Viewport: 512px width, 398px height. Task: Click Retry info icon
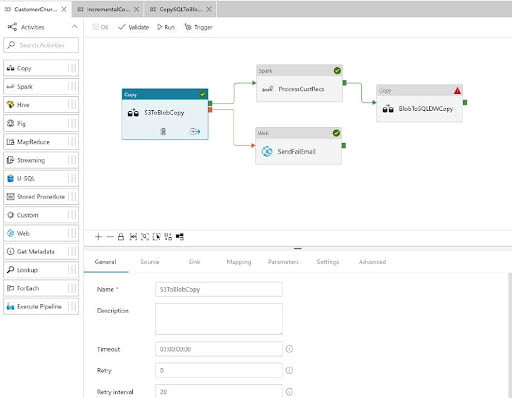coord(289,370)
